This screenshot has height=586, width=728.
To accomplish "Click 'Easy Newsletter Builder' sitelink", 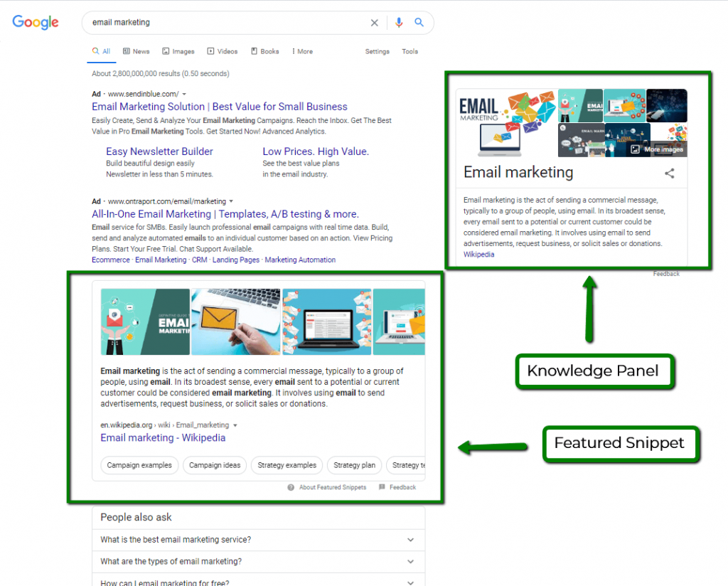I will pyautogui.click(x=159, y=151).
